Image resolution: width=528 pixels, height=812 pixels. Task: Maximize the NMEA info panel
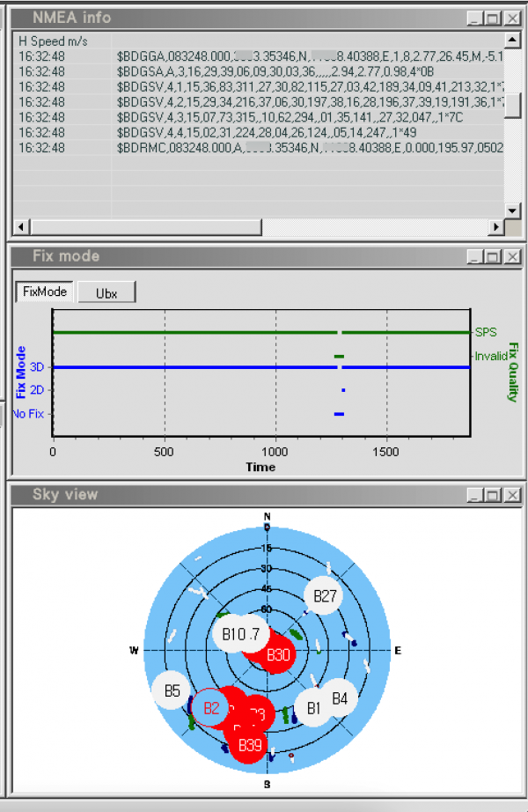[x=493, y=18]
